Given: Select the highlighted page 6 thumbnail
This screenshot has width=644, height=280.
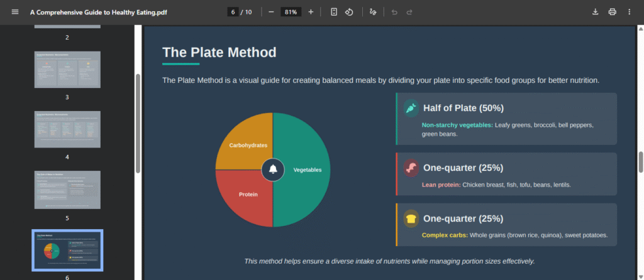Looking at the screenshot, I should click(x=67, y=250).
